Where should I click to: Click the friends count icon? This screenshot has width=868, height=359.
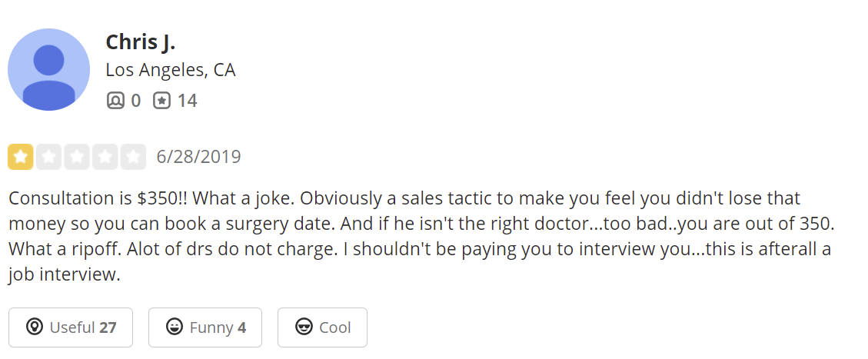[x=115, y=101]
